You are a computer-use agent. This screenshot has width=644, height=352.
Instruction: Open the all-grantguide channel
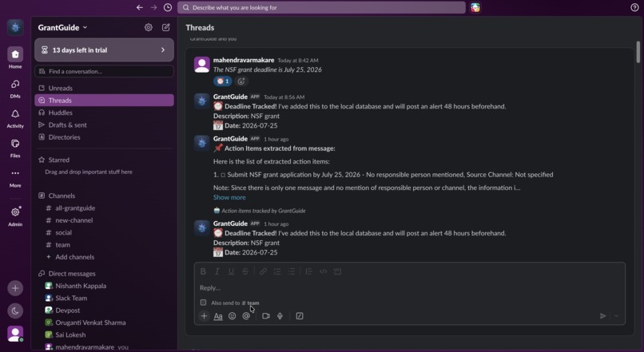coord(105,208)
